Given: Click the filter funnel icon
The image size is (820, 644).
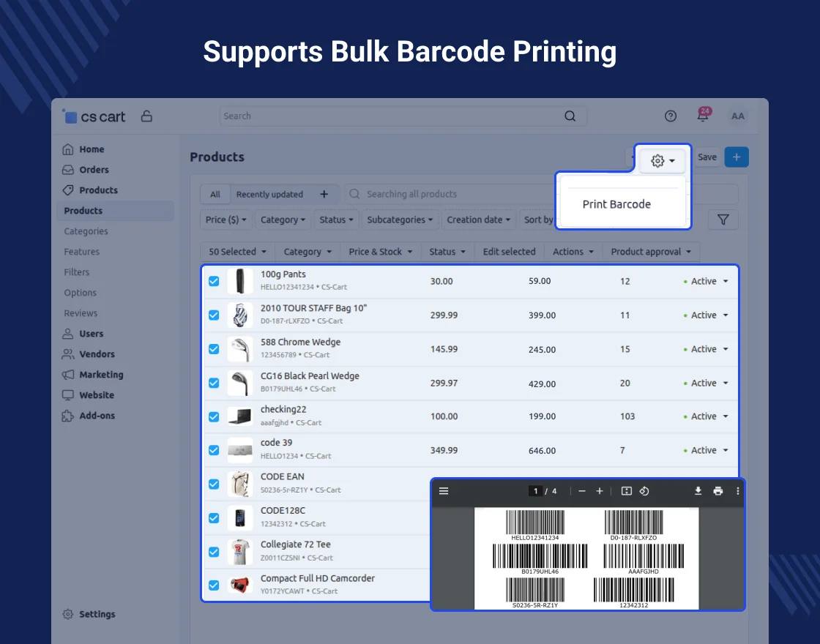Looking at the screenshot, I should pyautogui.click(x=723, y=220).
